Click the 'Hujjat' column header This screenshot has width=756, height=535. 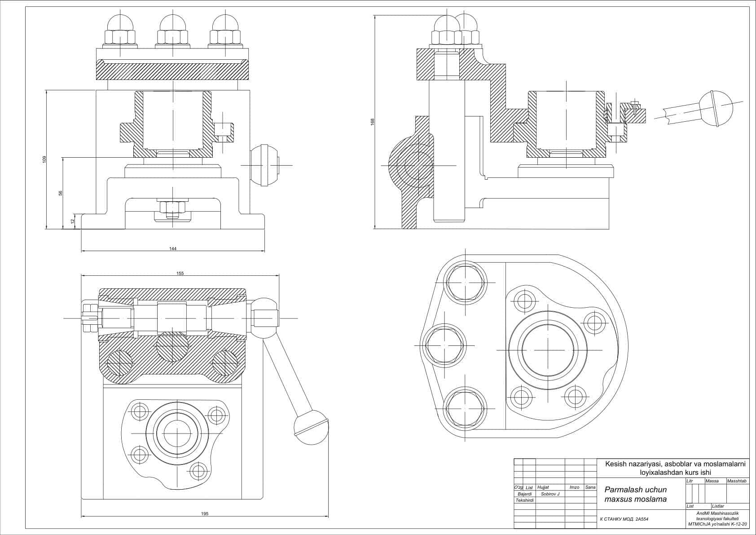543,487
